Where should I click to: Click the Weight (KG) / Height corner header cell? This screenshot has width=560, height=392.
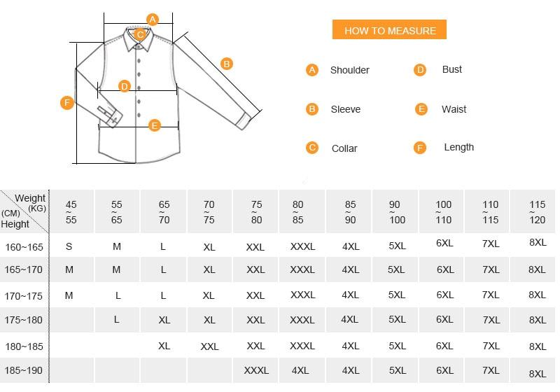click(x=24, y=211)
